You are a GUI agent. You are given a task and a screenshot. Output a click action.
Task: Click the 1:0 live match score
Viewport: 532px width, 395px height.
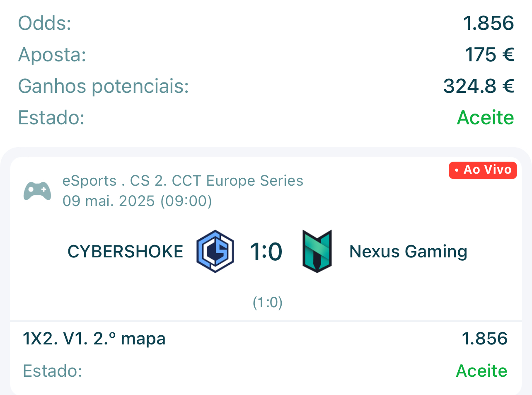pos(266,252)
